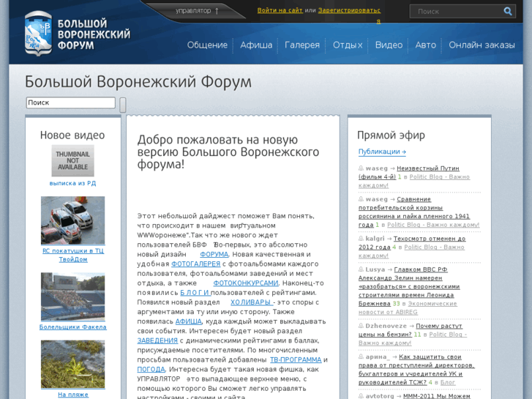Click the comment count 33 on Главком post
The image size is (532, 399).
tap(396, 304)
